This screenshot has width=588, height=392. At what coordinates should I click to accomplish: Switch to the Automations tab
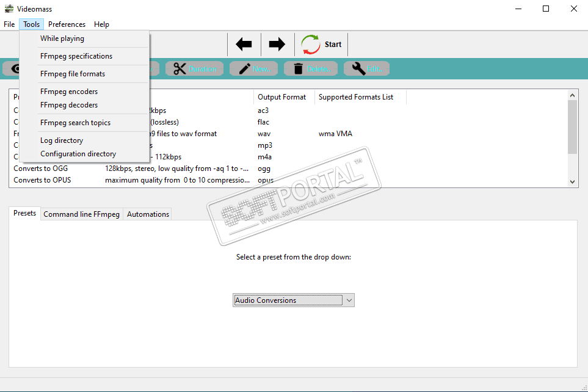point(148,214)
